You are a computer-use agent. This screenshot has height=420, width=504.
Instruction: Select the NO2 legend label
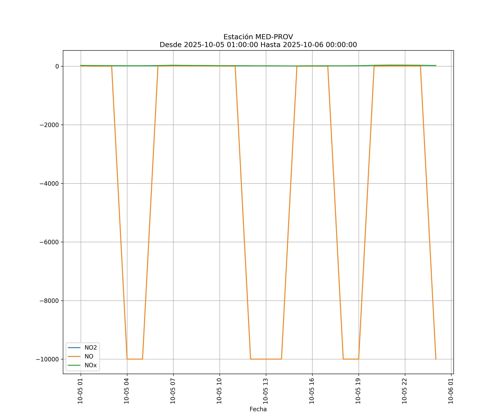tap(90, 347)
